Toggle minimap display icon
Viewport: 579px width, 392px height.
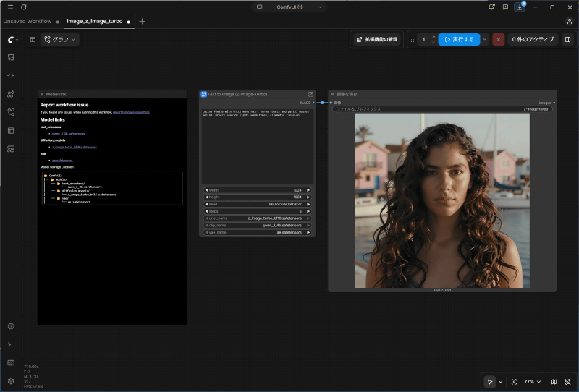pyautogui.click(x=554, y=382)
